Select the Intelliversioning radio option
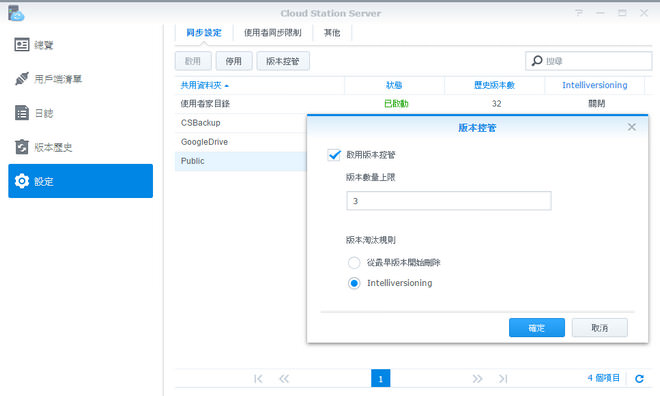The height and width of the screenshot is (396, 660). pos(354,283)
